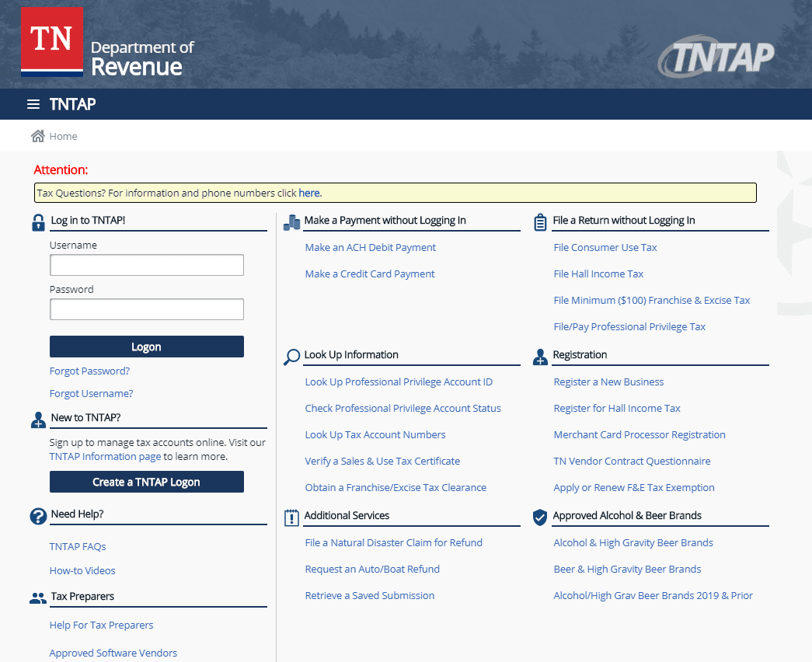812x662 pixels.
Task: Open Check Professional Privilege Account Status
Action: [x=403, y=408]
